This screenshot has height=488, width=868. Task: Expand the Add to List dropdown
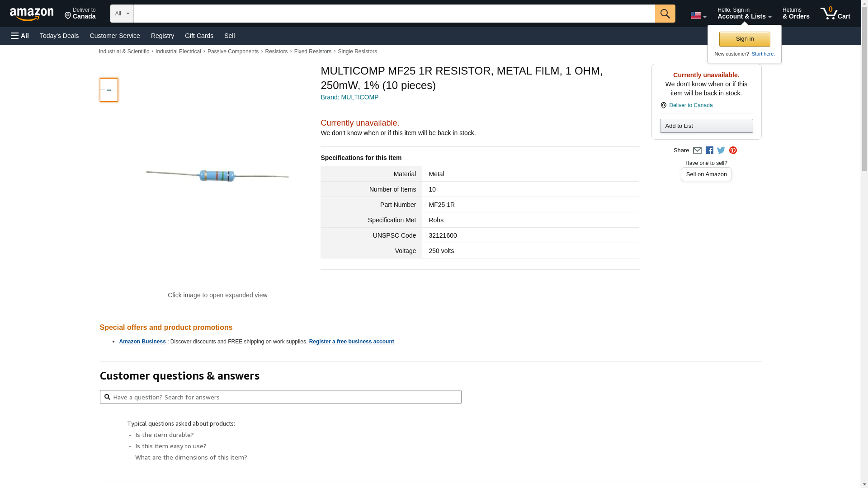coord(706,126)
